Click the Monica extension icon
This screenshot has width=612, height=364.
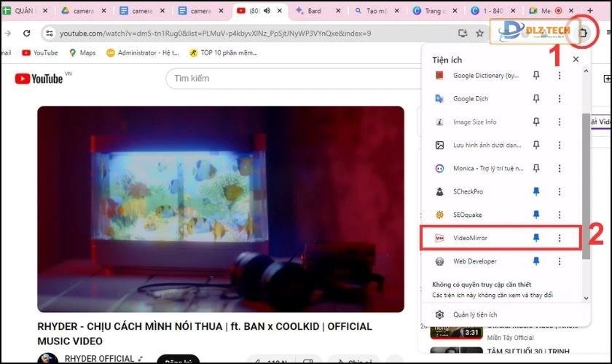pos(439,168)
